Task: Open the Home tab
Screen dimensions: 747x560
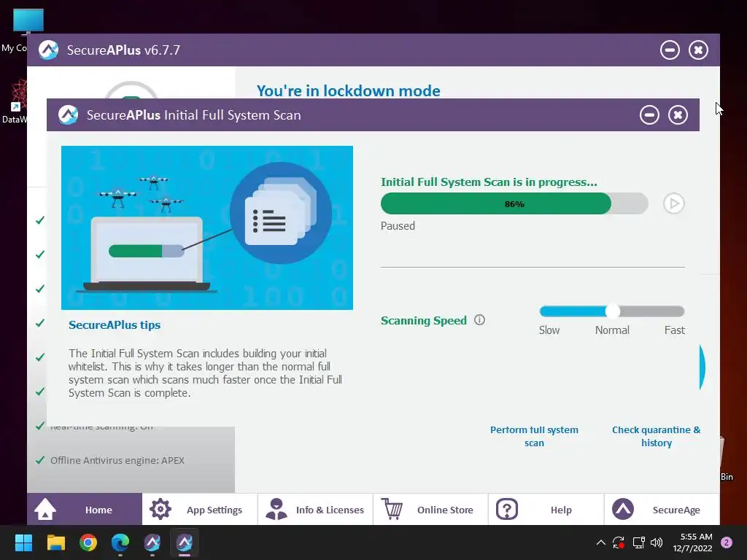Action: pyautogui.click(x=85, y=510)
